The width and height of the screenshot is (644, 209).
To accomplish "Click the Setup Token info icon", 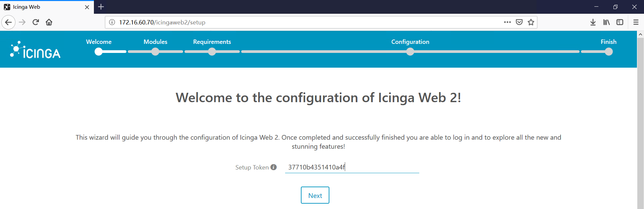I will [x=274, y=167].
